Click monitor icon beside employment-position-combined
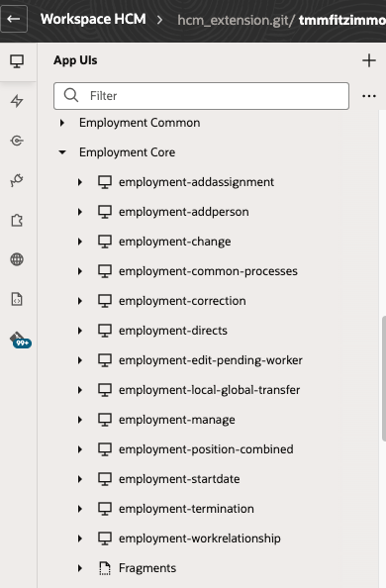386x588 pixels. click(x=105, y=449)
